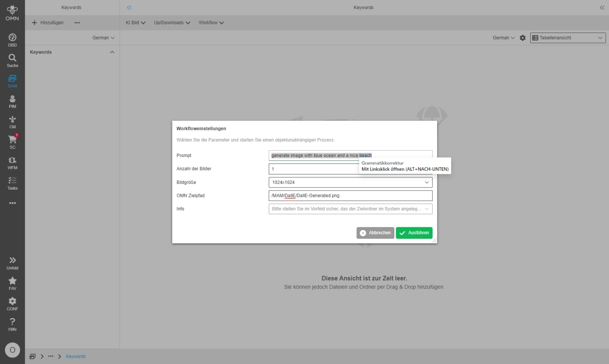This screenshot has width=609, height=364.
Task: Open the FAV favorites star
Action: point(12,283)
